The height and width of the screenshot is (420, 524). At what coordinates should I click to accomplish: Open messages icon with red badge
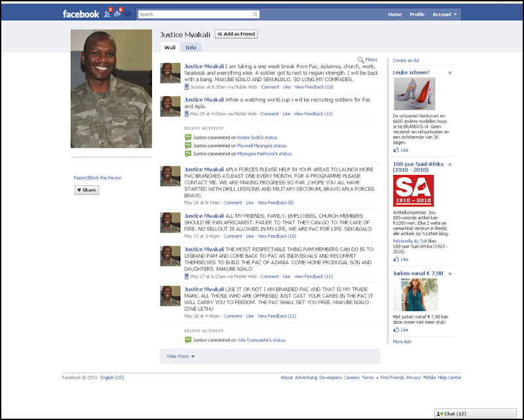tap(117, 14)
